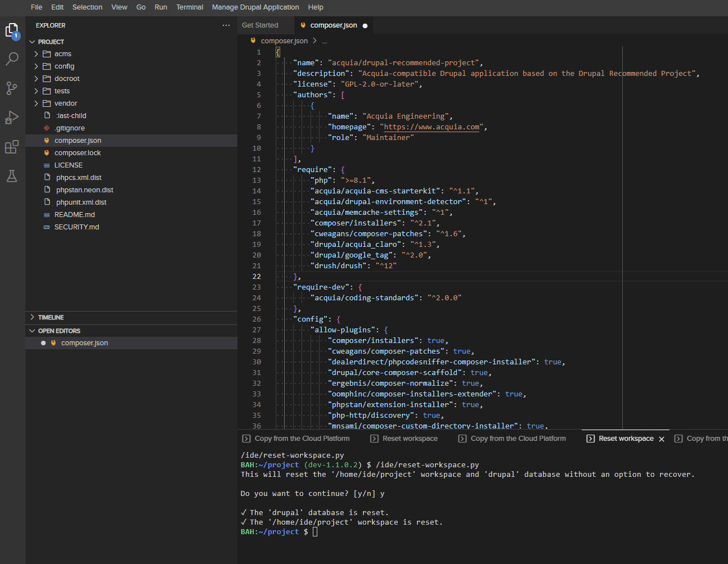Open the Terminal menu
This screenshot has width=728, height=564.
[x=190, y=7]
